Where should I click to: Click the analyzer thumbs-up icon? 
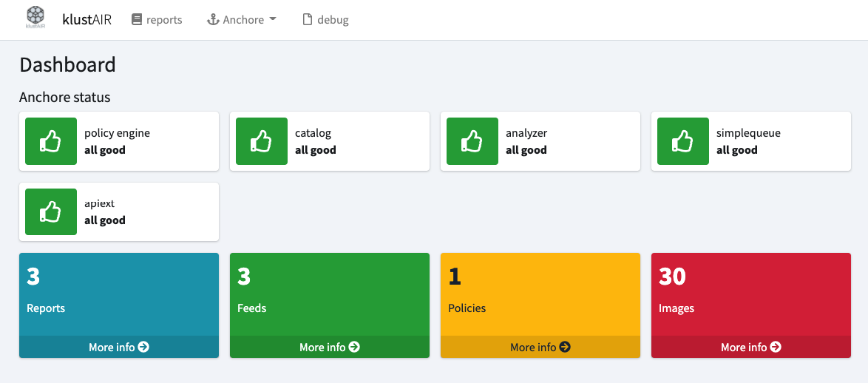point(472,141)
